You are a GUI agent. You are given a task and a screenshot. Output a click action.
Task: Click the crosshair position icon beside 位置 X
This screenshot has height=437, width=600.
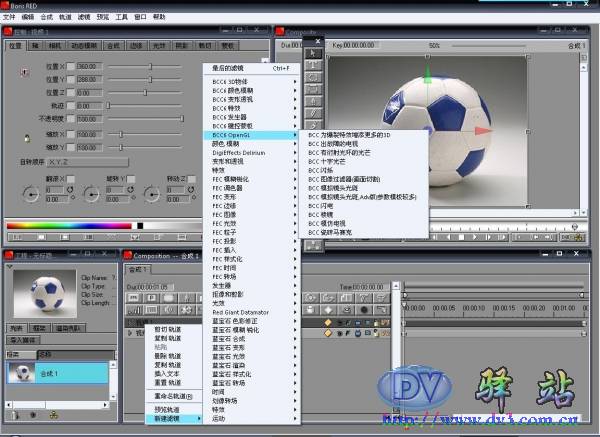[x=24, y=72]
